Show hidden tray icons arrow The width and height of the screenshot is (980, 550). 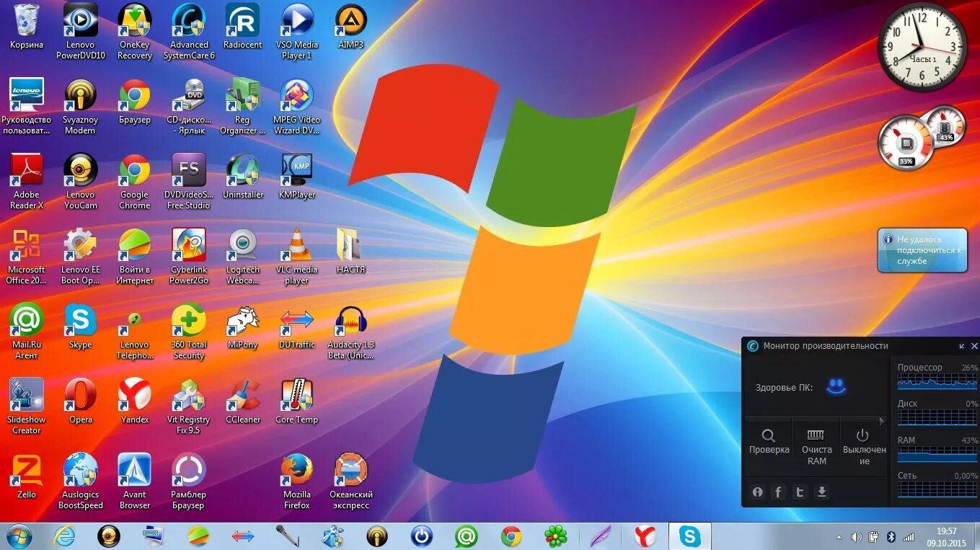tap(839, 537)
